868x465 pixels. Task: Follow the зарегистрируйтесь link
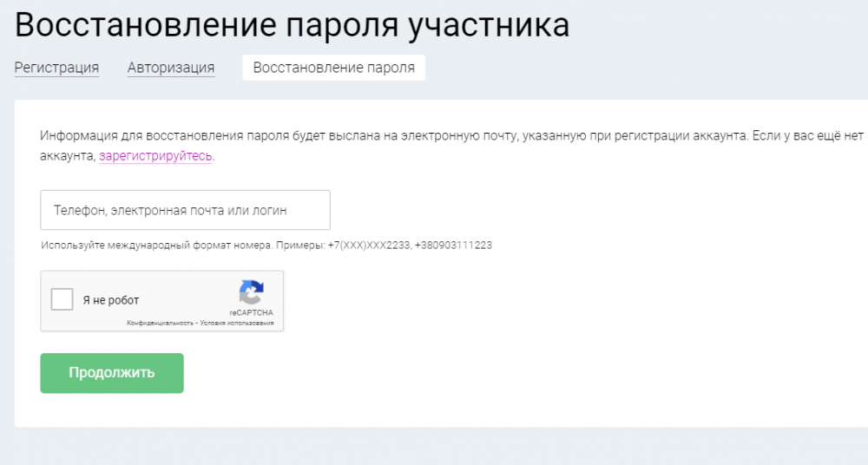click(155, 156)
